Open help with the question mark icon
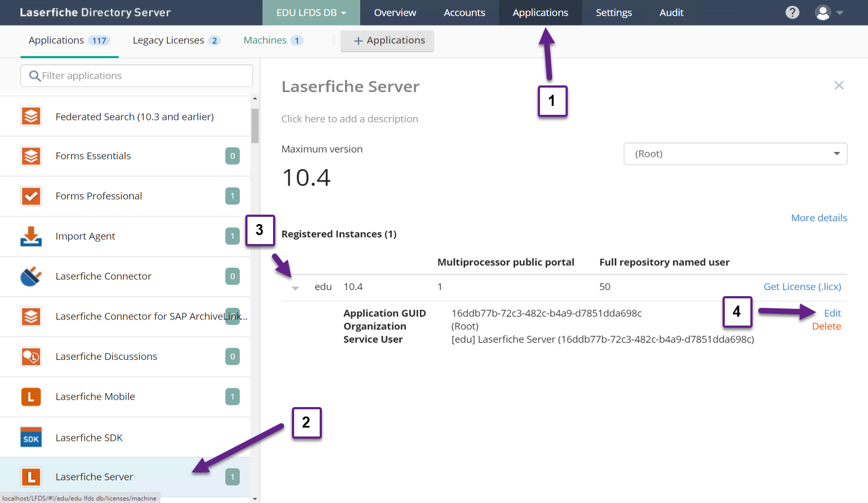The height and width of the screenshot is (503, 868). tap(793, 12)
